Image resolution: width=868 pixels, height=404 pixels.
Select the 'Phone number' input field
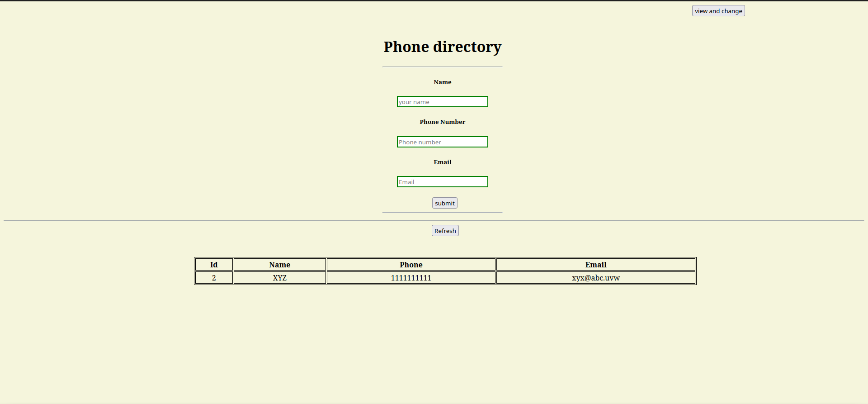tap(443, 142)
